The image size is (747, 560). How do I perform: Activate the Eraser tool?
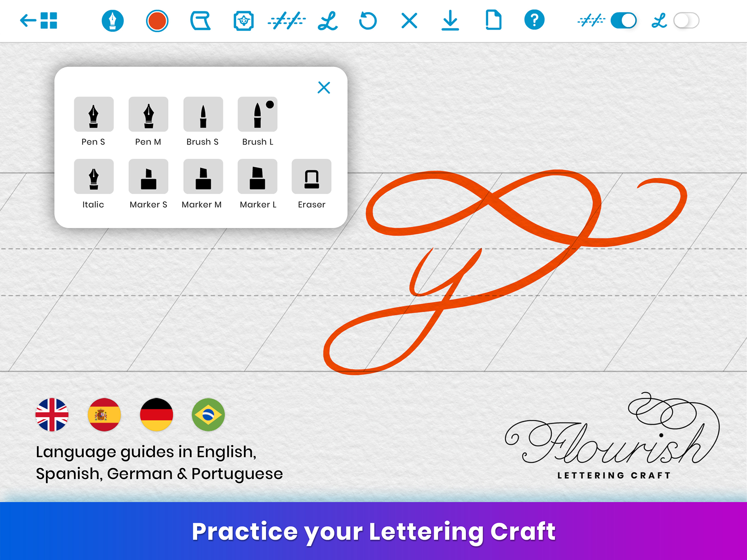311,176
